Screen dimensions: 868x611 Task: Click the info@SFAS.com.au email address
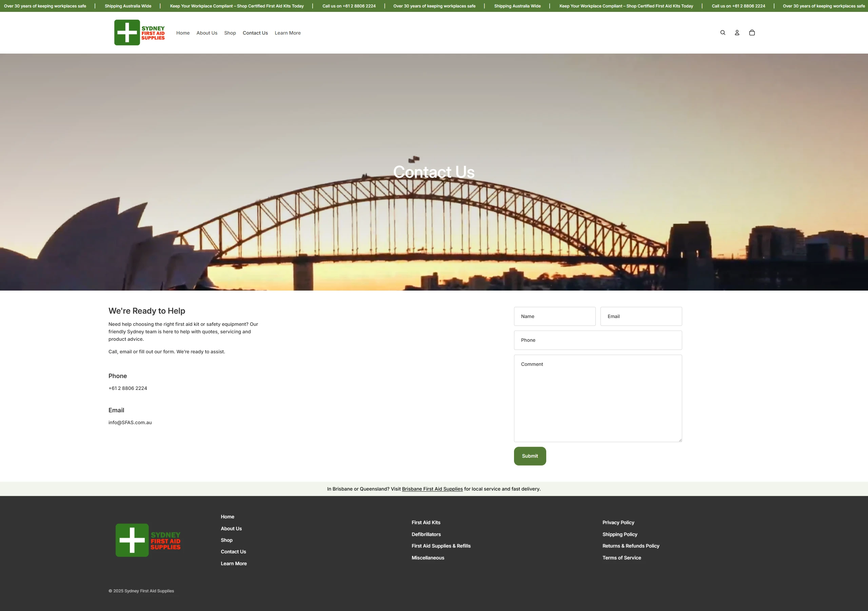(130, 423)
